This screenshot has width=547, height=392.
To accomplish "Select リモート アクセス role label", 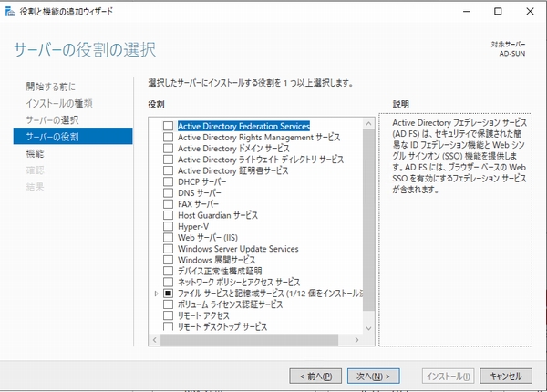I will (x=203, y=315).
